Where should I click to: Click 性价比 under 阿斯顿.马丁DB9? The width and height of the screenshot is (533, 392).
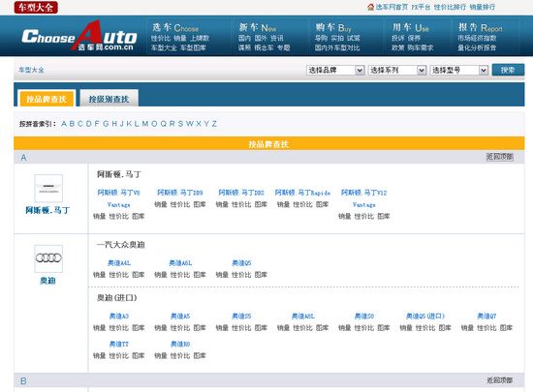[x=180, y=204]
